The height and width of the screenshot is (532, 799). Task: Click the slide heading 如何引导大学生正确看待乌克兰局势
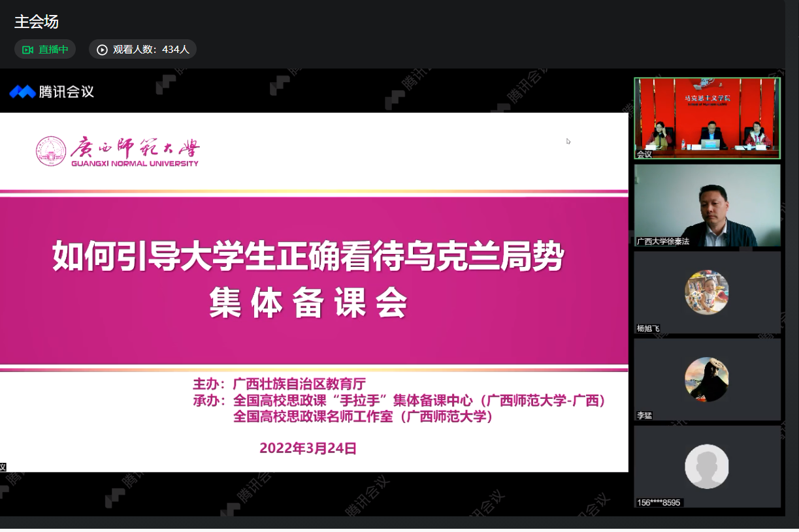coord(308,257)
